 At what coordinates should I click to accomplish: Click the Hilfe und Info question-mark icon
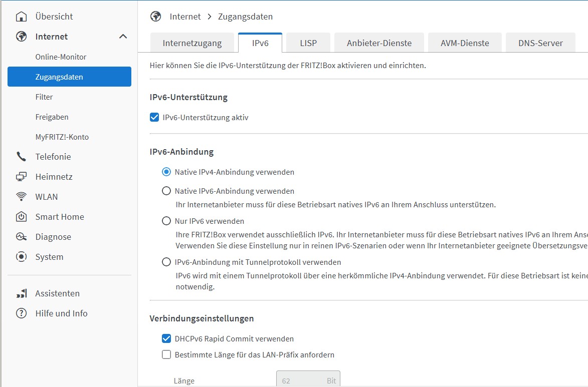coord(22,313)
